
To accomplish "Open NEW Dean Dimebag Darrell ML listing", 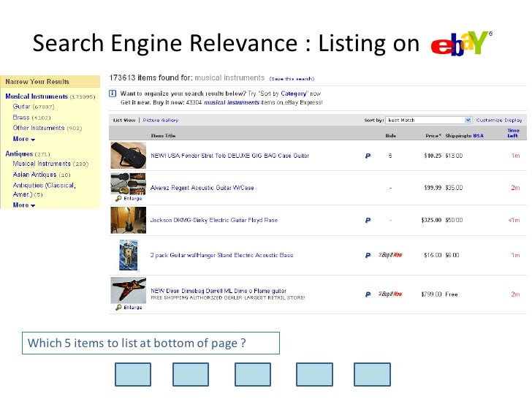I will click(218, 291).
